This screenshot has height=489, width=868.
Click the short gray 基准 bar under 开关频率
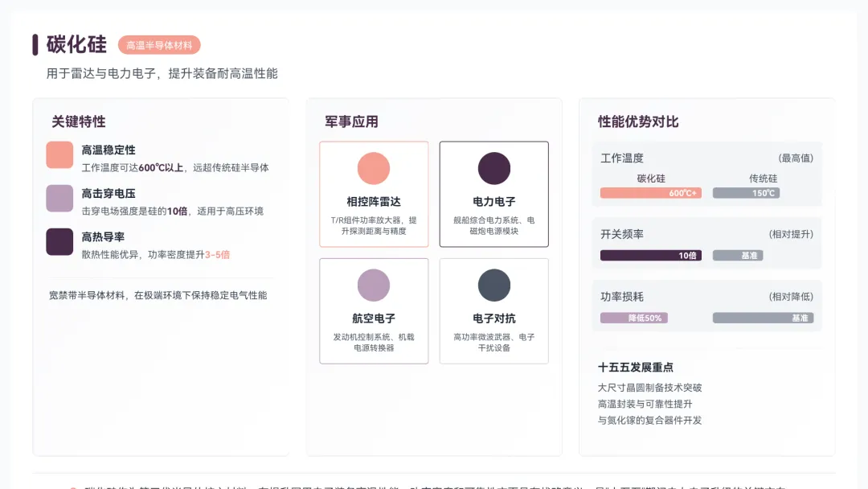738,255
